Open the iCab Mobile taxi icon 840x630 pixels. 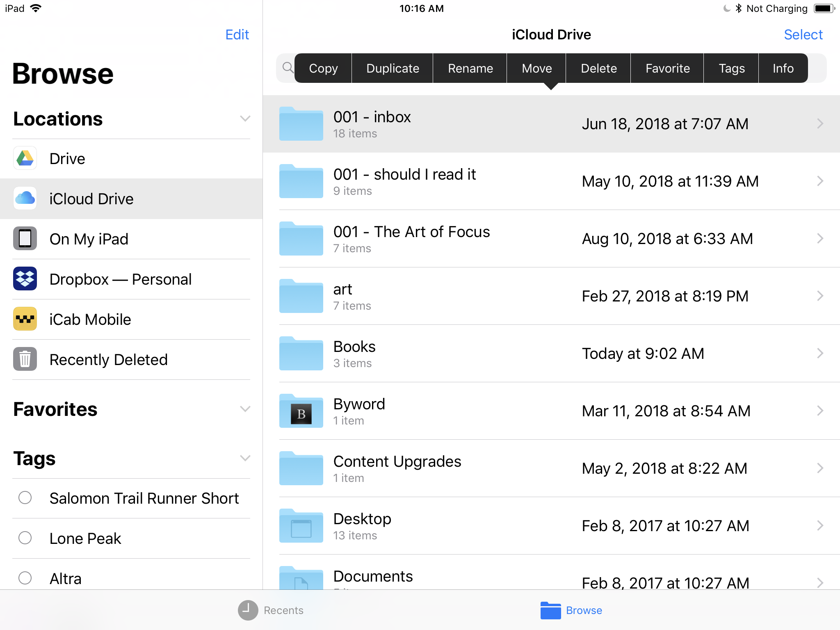click(x=25, y=319)
